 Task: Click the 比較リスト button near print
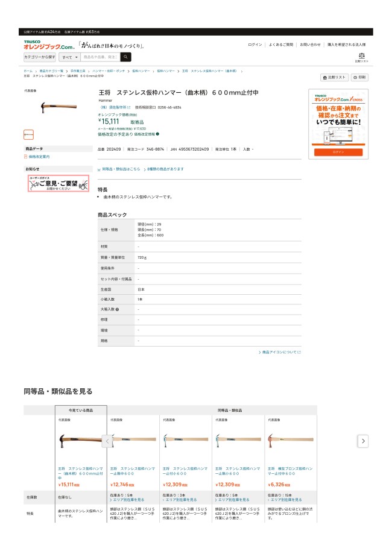pyautogui.click(x=334, y=77)
